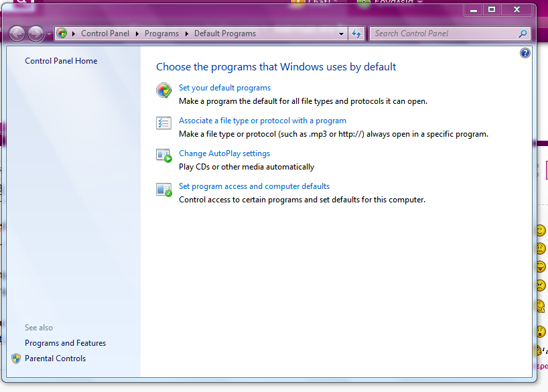This screenshot has width=548, height=392.
Task: Open Parental Controls link
Action: tap(55, 358)
